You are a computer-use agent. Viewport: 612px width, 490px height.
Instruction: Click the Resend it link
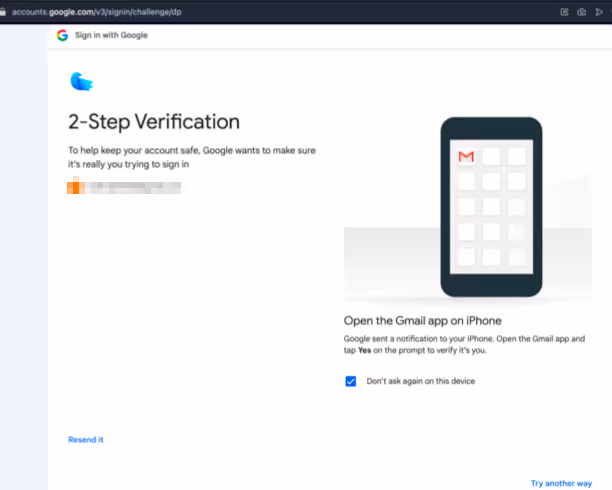click(86, 440)
